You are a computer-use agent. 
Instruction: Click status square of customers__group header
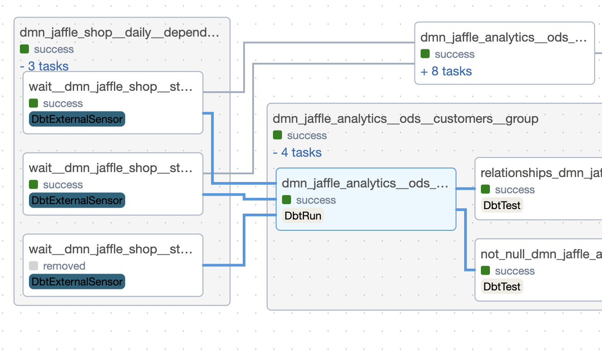[277, 135]
